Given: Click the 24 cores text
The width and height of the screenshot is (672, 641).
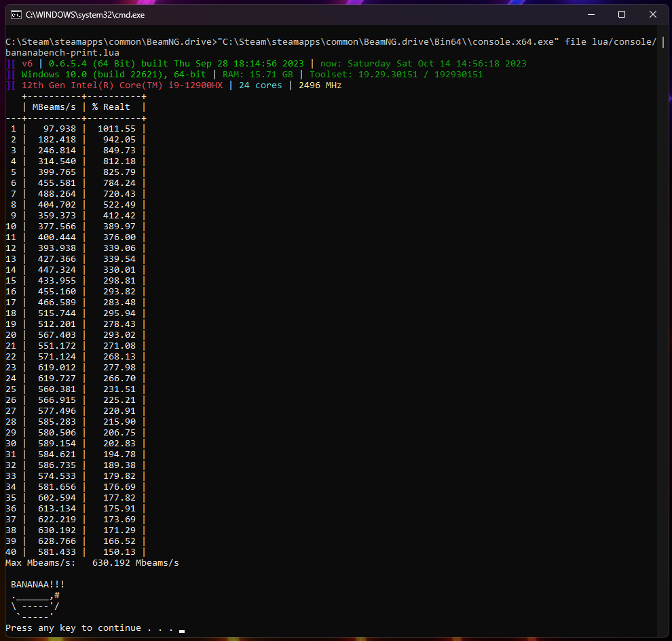Looking at the screenshot, I should (x=261, y=85).
